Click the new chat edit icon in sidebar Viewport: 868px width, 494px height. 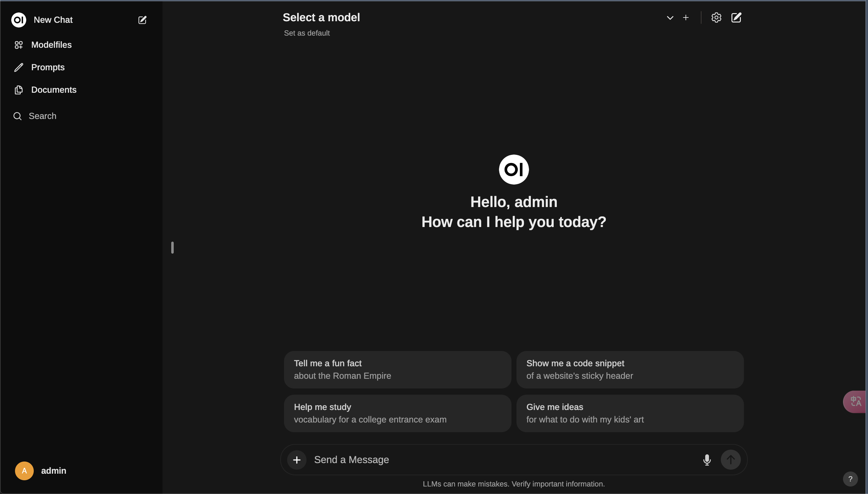pos(142,20)
